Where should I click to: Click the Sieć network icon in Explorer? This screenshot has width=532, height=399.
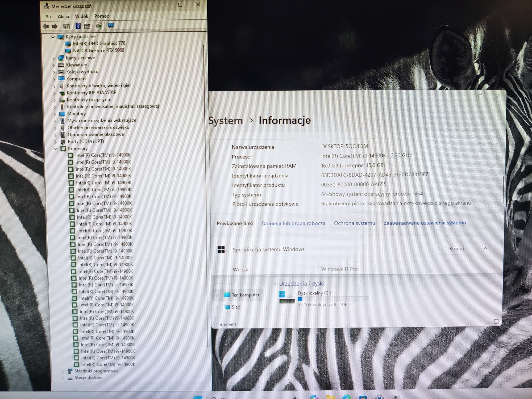(x=227, y=307)
